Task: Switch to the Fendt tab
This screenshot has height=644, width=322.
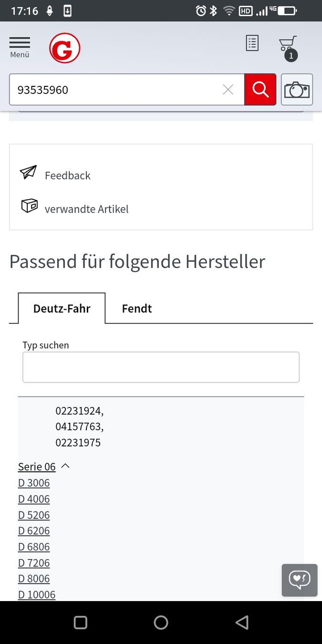Action: pos(137,309)
